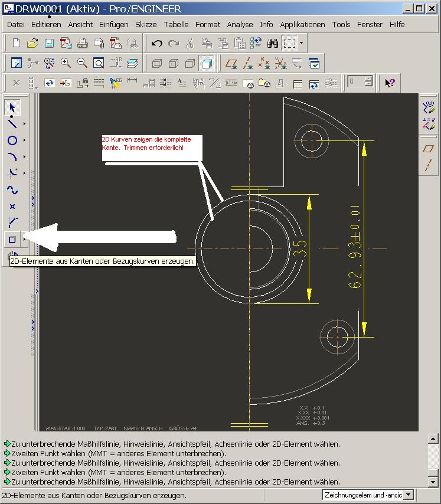
Task: Expand the Circle tool flyout arrow
Action: [x=24, y=140]
